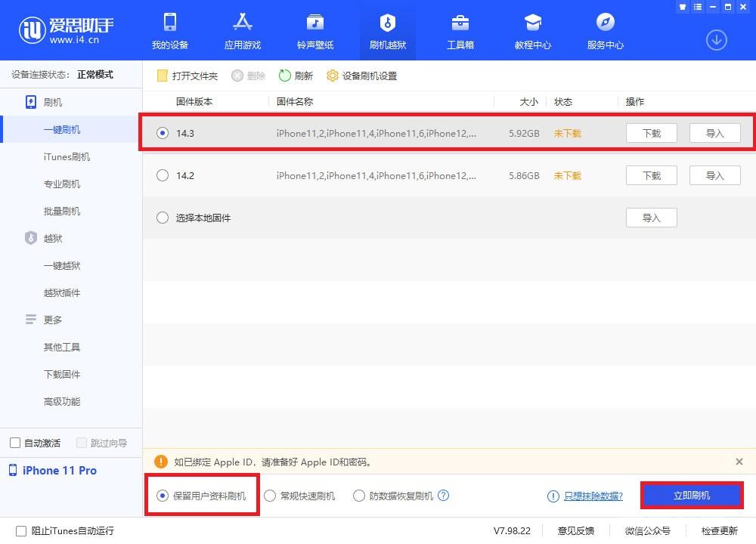Enable the 自动激活 checkbox

pos(13,443)
